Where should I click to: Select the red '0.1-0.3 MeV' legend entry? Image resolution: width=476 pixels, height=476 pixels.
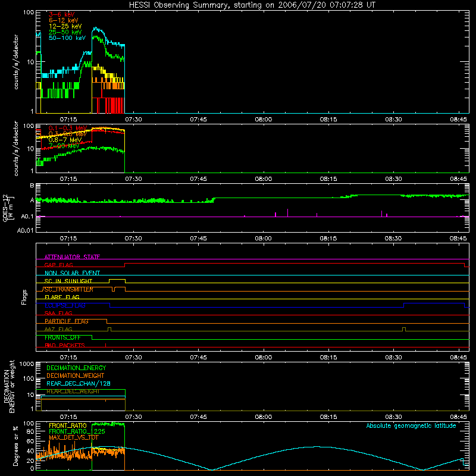coord(68,128)
